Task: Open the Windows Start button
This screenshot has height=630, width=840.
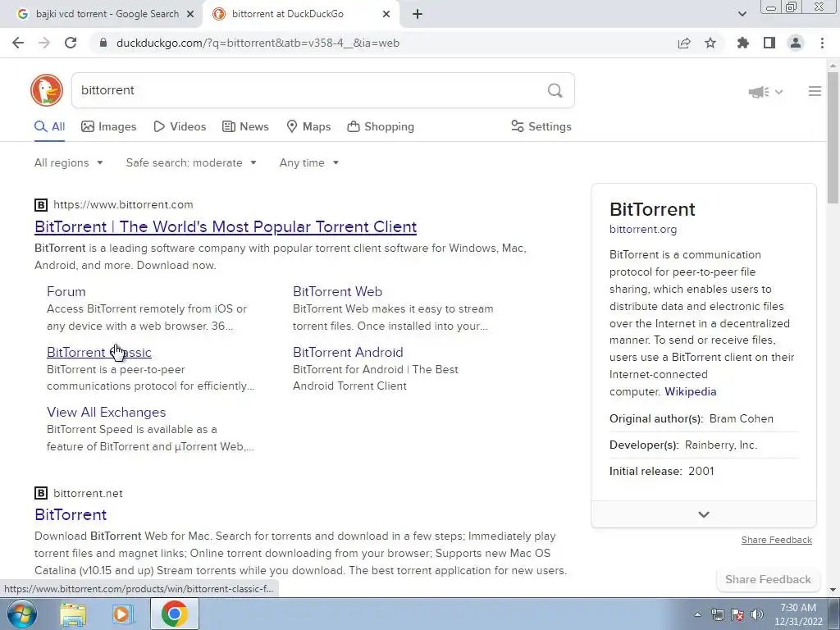Action: pyautogui.click(x=22, y=614)
